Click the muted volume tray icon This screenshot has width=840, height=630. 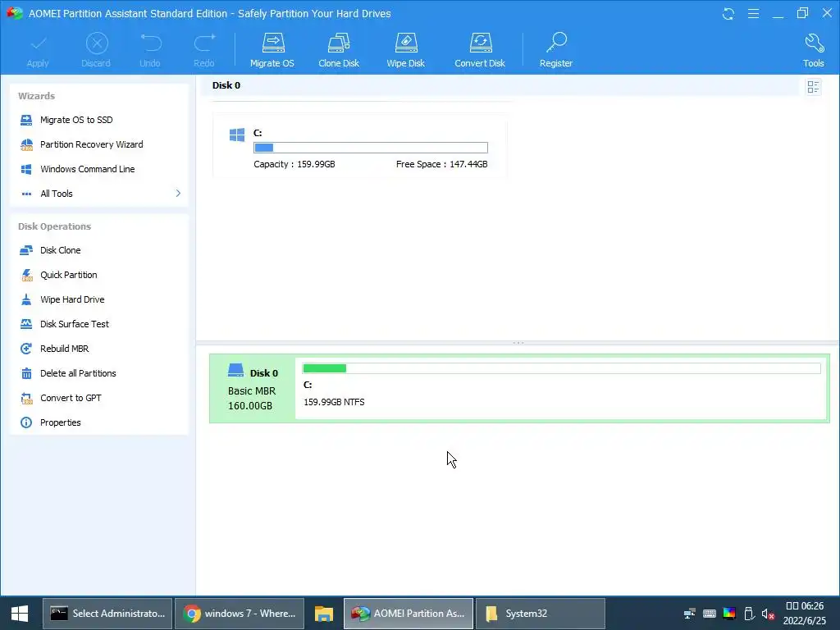click(768, 614)
